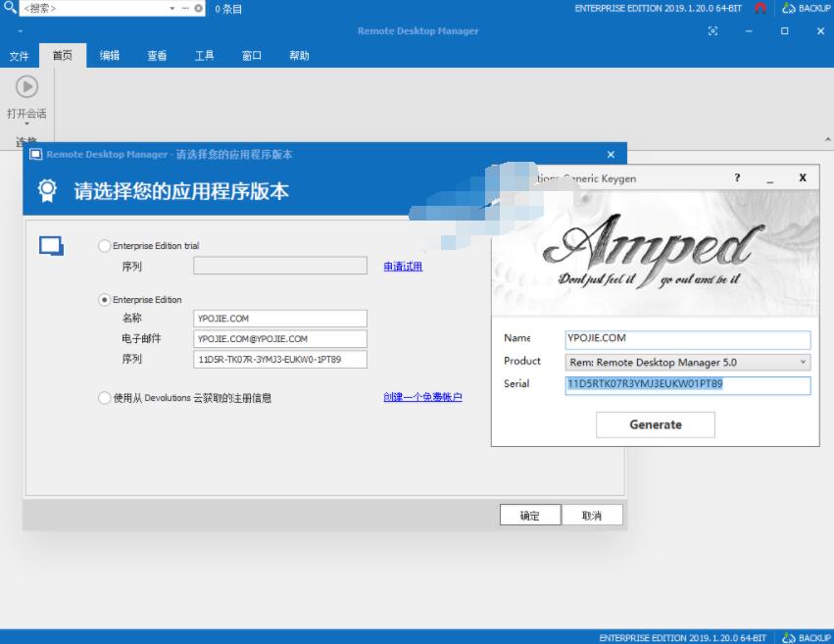Open the 文件 menu tab
834x644 pixels.
(x=20, y=55)
